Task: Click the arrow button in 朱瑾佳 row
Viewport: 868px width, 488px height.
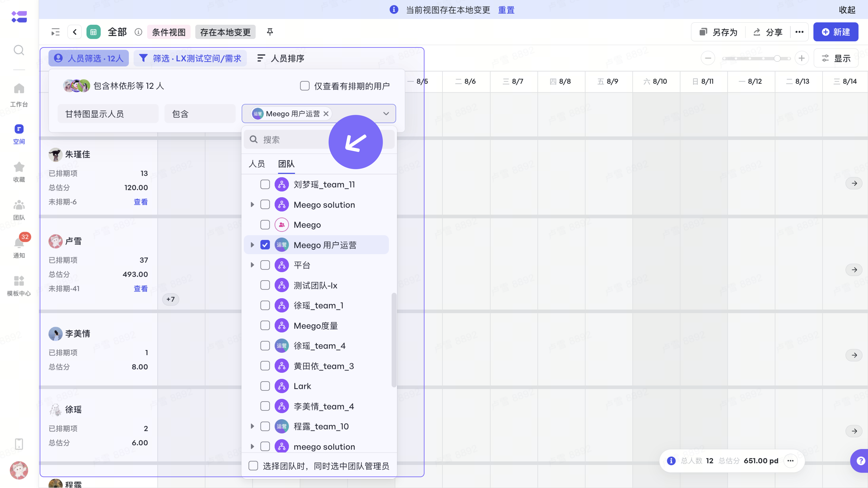Action: [854, 184]
